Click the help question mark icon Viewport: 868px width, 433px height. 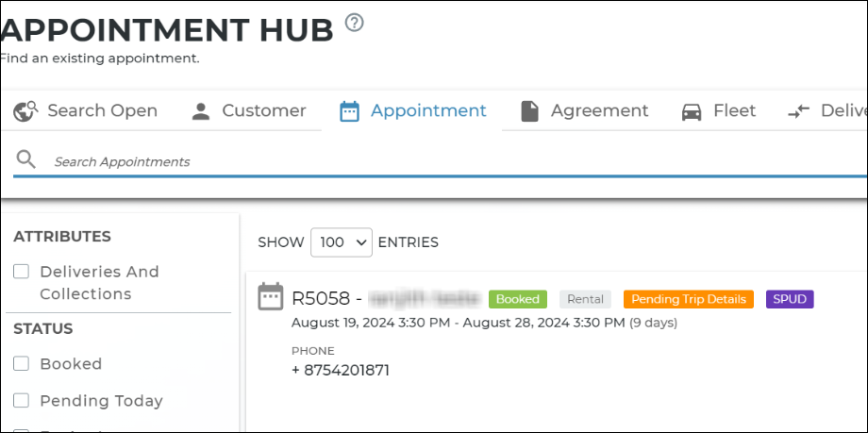[x=354, y=23]
